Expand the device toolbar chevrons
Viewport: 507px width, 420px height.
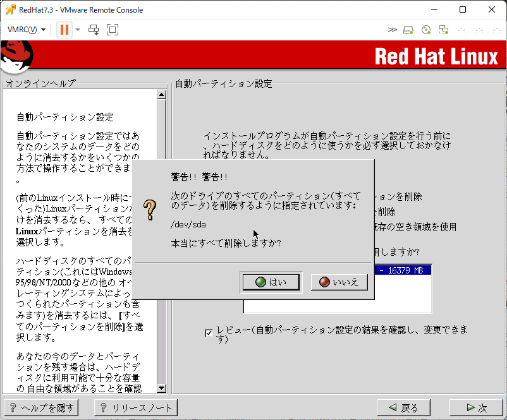pyautogui.click(x=392, y=30)
